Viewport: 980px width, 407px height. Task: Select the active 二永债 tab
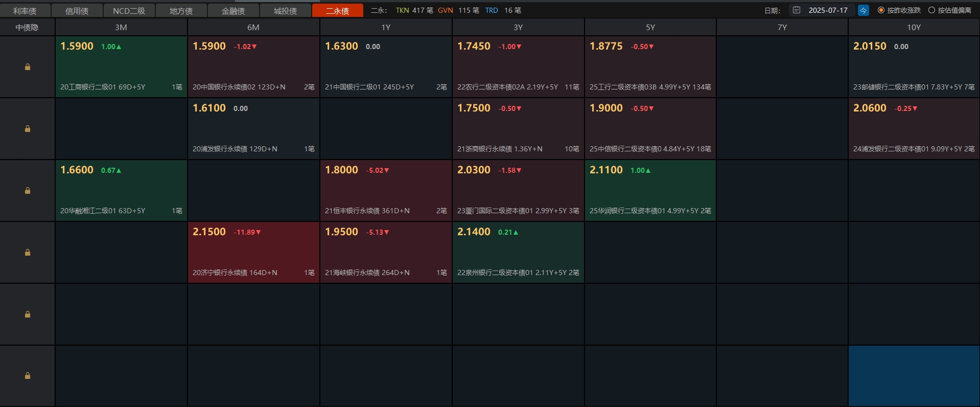coord(338,11)
